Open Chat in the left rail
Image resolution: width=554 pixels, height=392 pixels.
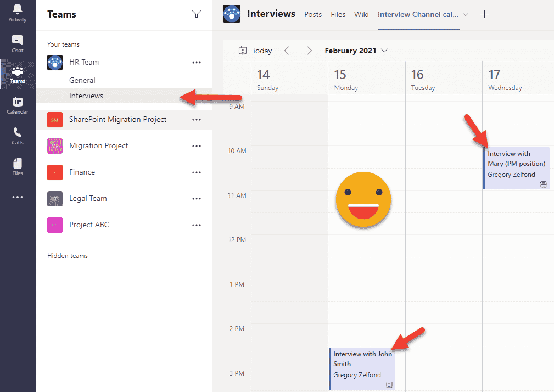[x=18, y=44]
